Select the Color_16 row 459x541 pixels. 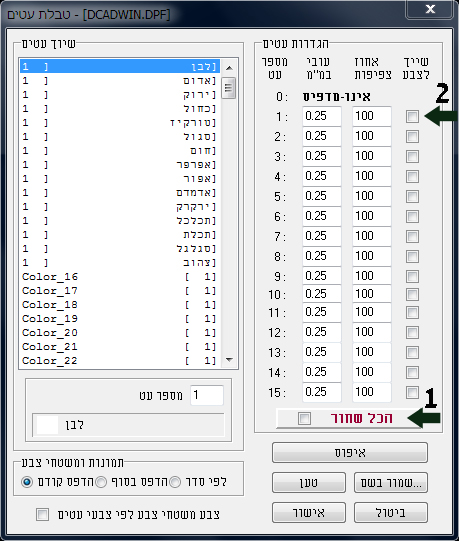120,277
